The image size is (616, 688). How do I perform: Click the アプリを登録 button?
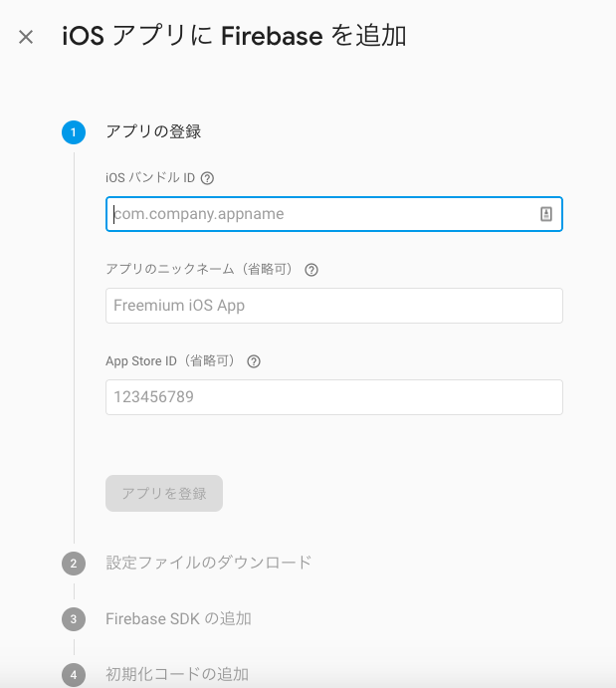point(164,493)
